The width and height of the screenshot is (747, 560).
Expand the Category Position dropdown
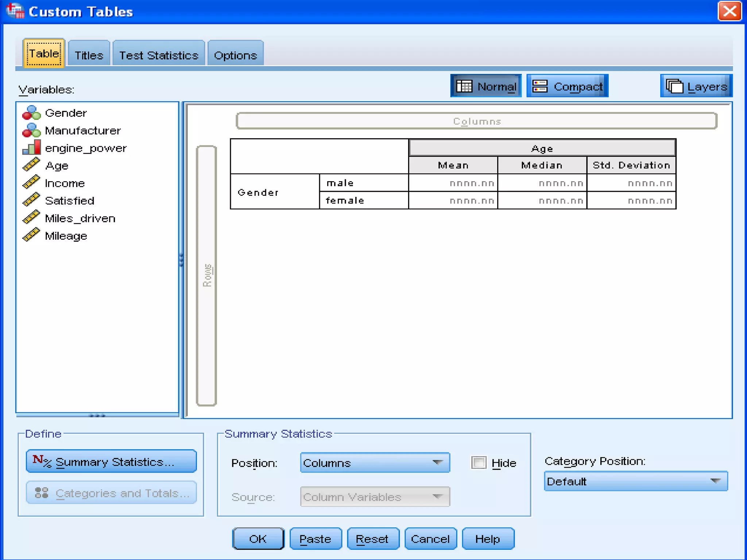click(635, 481)
